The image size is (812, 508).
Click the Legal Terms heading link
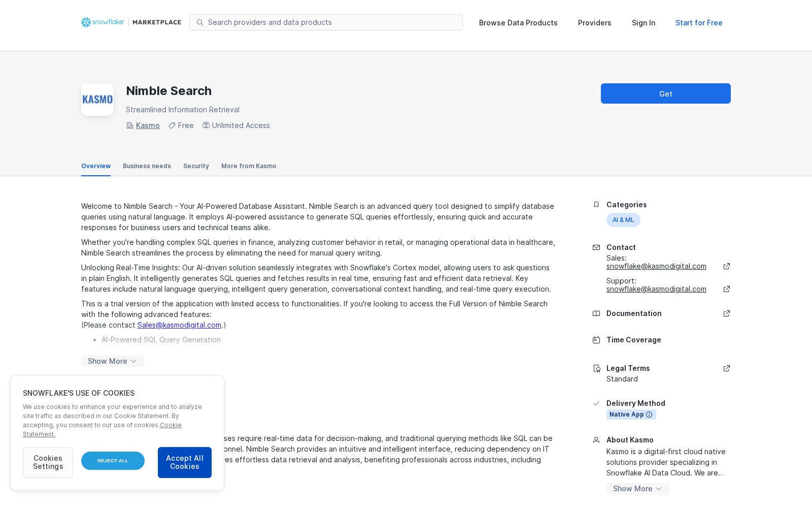coord(628,368)
